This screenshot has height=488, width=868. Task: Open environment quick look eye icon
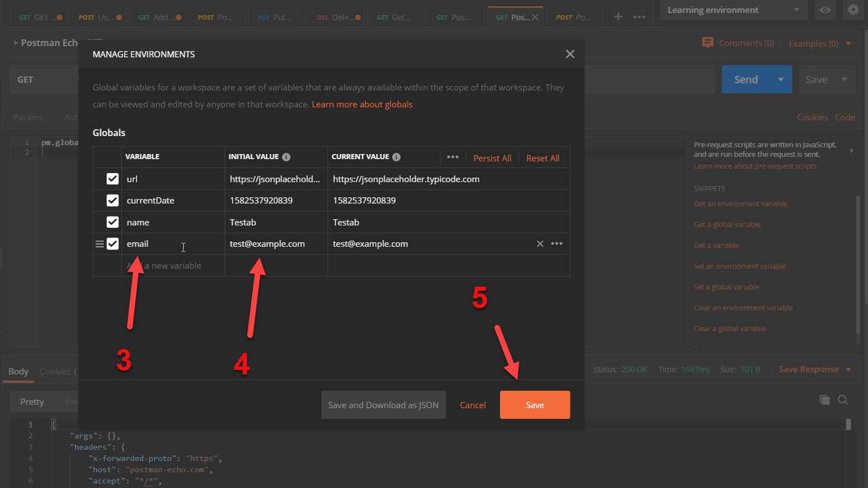(825, 10)
